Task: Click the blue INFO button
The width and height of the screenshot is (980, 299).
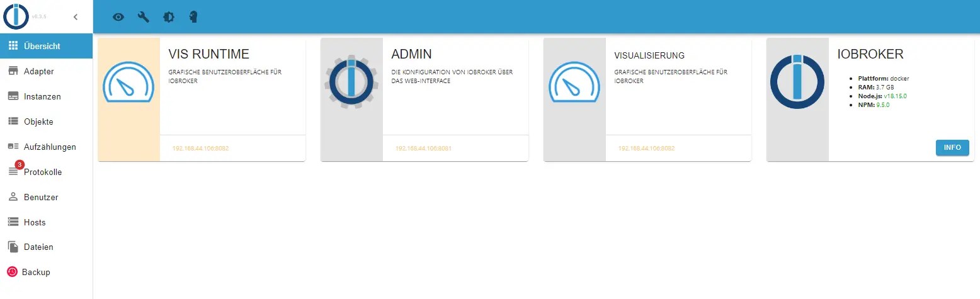Action: pyautogui.click(x=952, y=147)
